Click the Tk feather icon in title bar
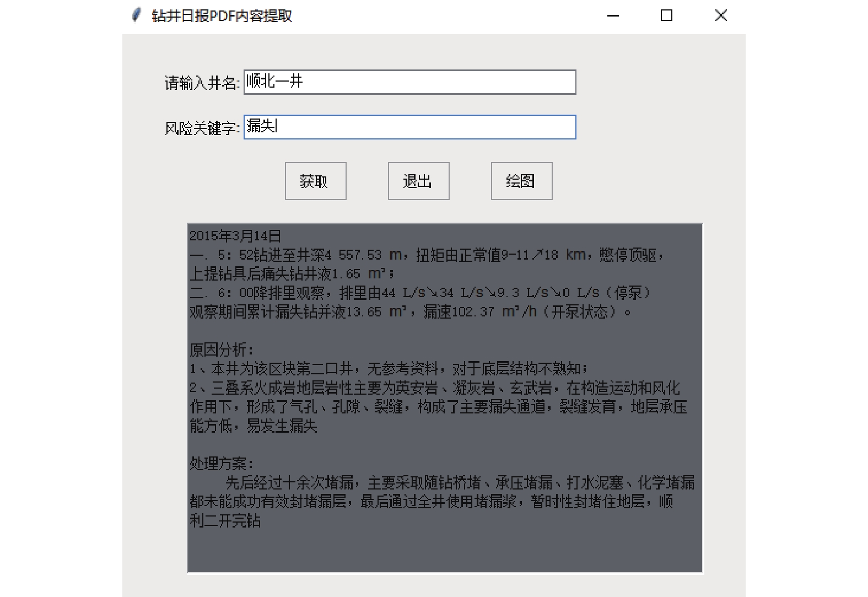Viewport: 868px width, 597px height. tap(137, 15)
